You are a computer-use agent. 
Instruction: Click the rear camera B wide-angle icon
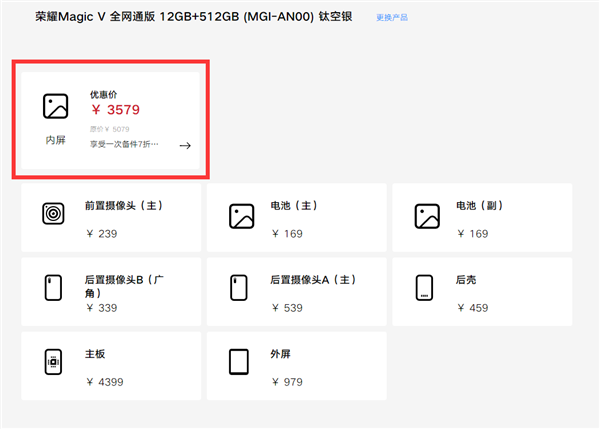pos(53,288)
